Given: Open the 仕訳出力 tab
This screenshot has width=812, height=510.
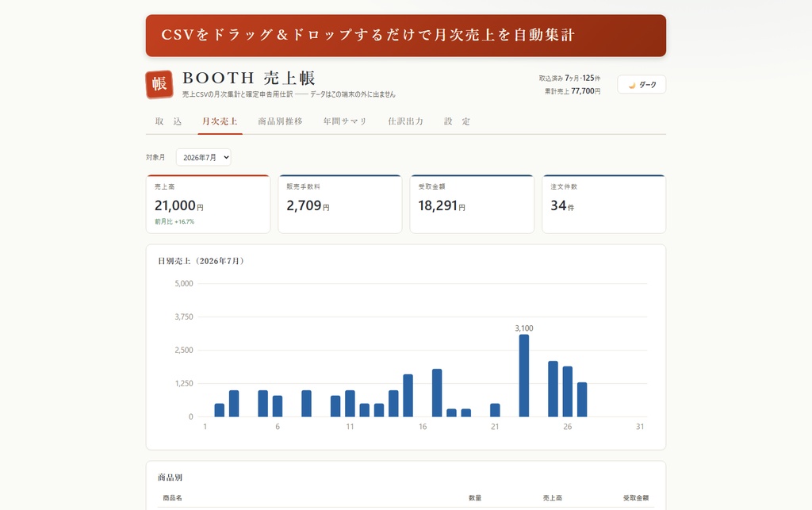Looking at the screenshot, I should coord(405,121).
